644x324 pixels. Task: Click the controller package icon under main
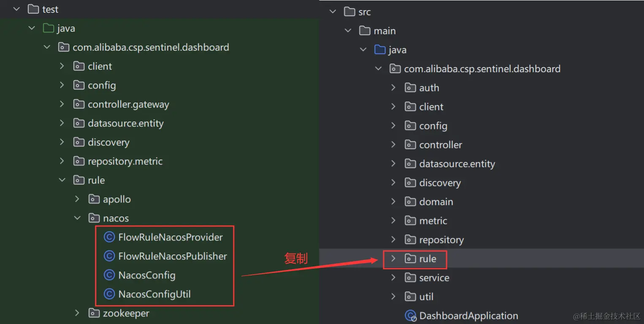coord(410,145)
